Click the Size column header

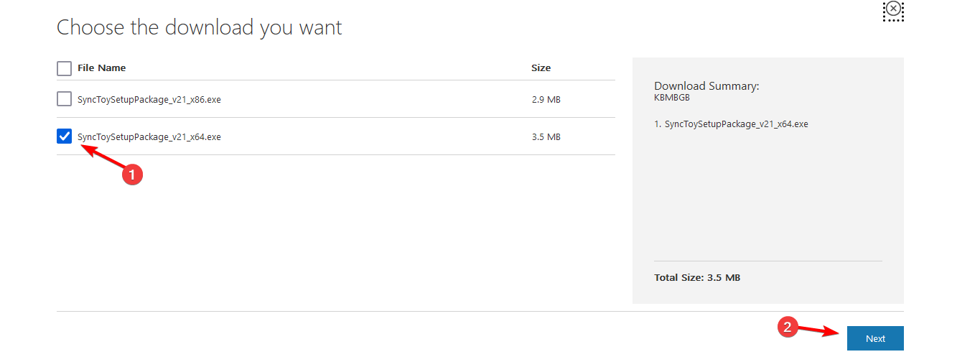(x=541, y=68)
